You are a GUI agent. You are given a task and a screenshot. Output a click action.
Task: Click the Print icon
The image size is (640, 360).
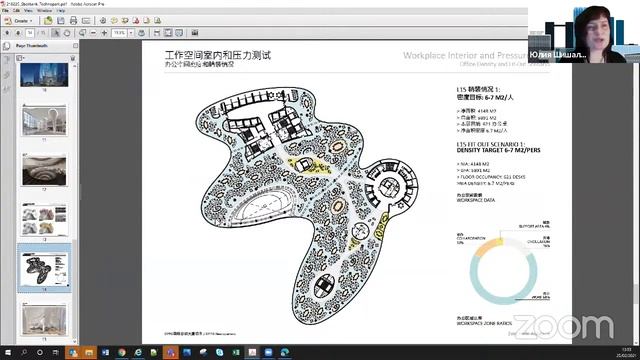point(73,20)
